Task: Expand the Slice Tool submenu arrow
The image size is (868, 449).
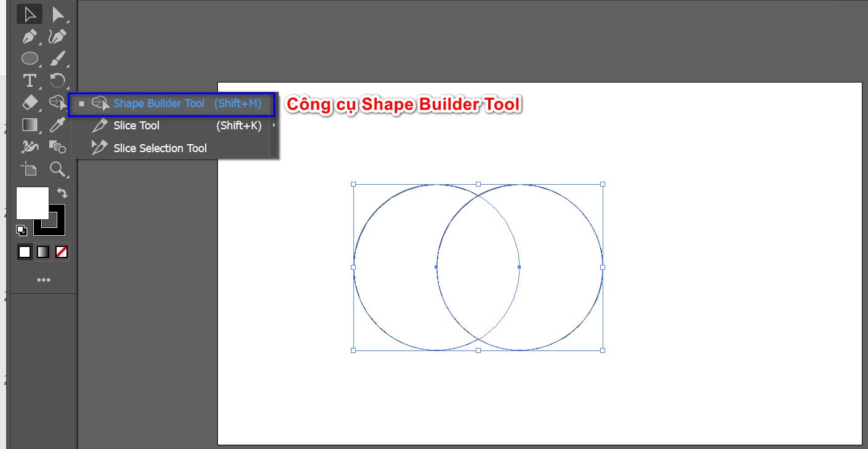Action: coord(273,125)
